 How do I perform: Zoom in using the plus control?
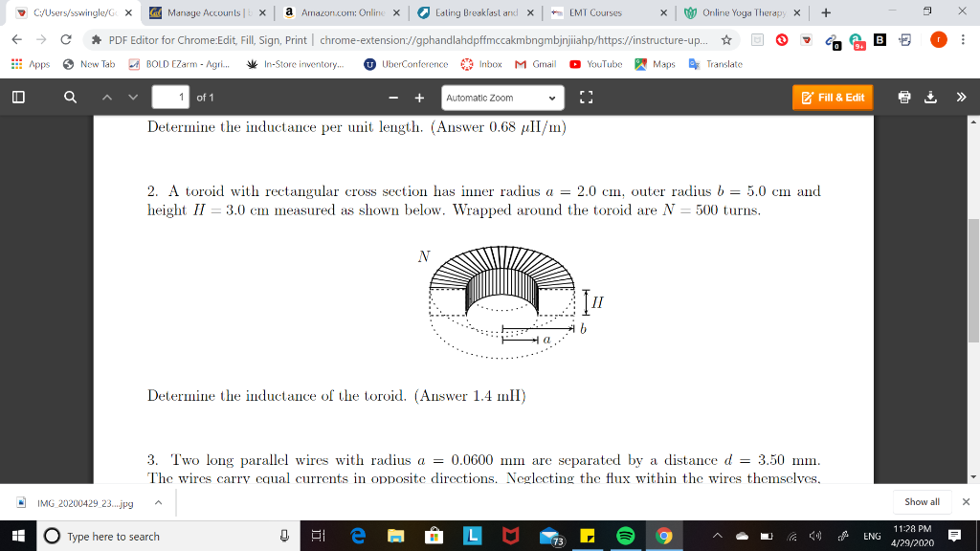(417, 96)
